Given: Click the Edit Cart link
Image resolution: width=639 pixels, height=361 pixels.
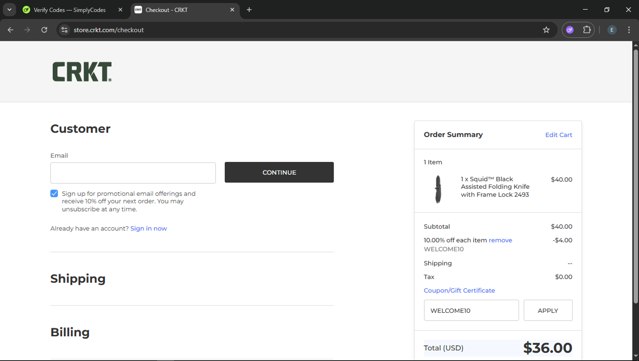Looking at the screenshot, I should pos(559,135).
